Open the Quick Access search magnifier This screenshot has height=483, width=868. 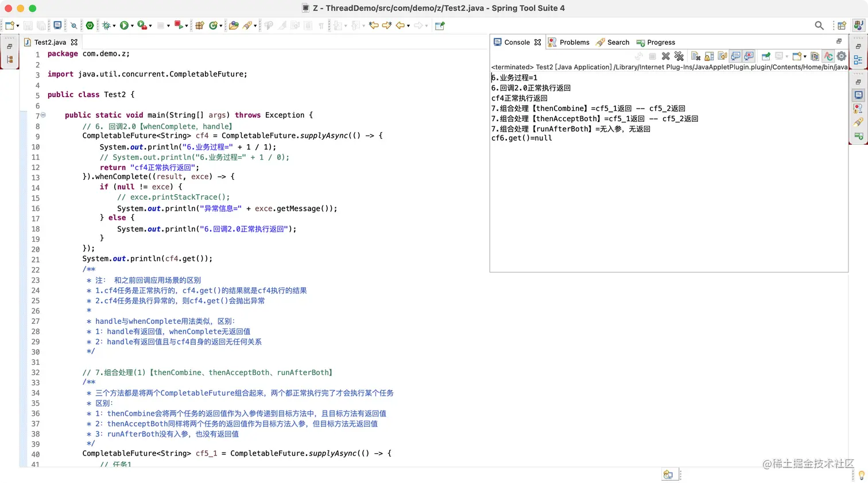click(x=819, y=25)
